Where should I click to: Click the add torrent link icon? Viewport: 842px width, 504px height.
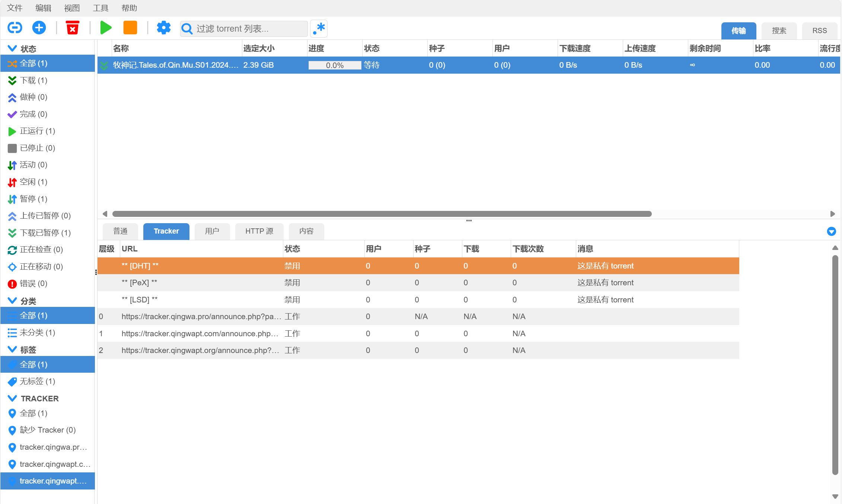[x=15, y=28]
